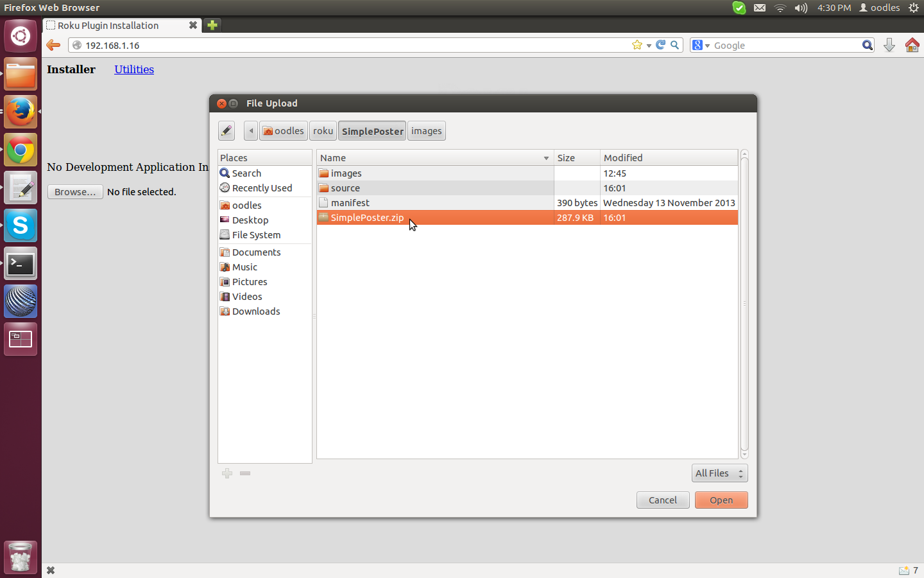Open the Utilities link
Screen dimensions: 924x578
134,69
